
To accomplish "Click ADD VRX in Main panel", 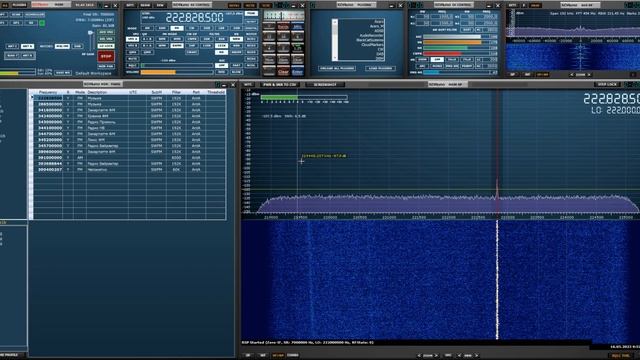I will (x=106, y=32).
